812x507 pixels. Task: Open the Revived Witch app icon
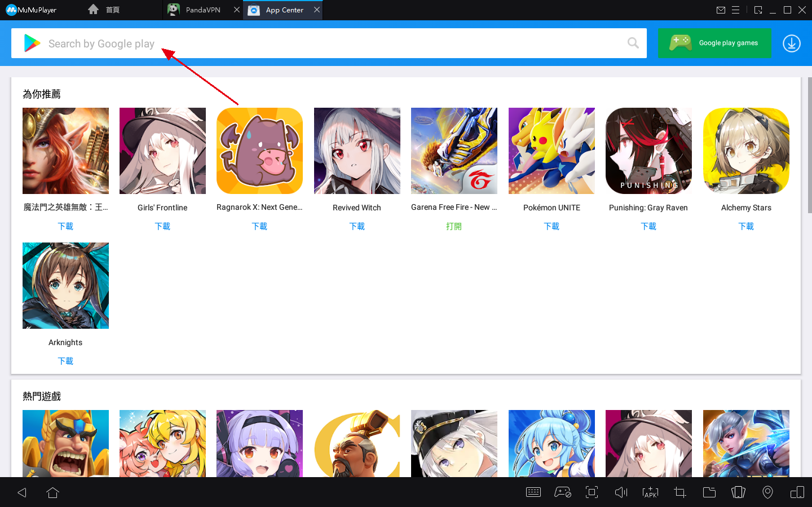[357, 151]
